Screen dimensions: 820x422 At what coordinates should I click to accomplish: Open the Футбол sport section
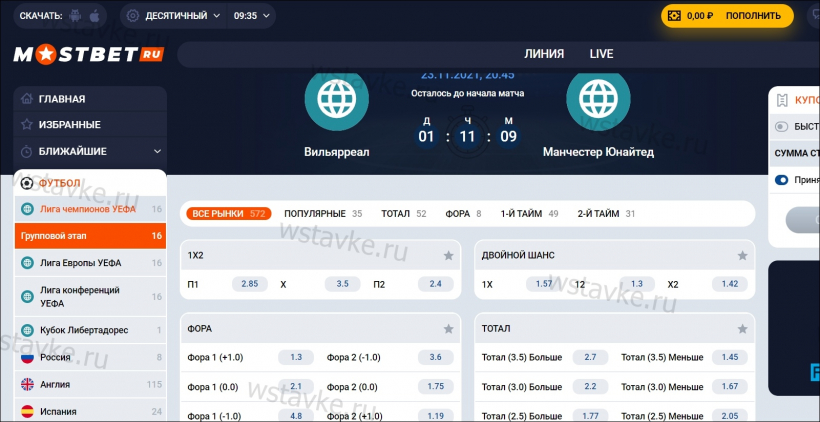90,183
